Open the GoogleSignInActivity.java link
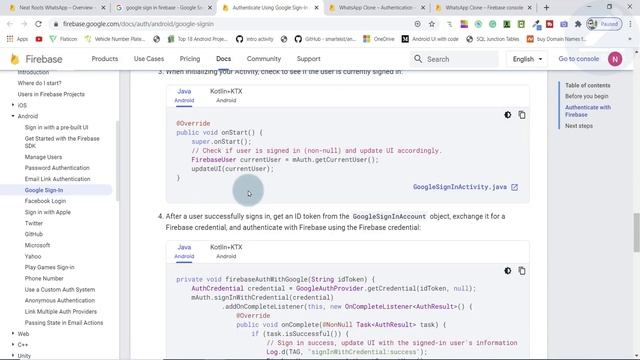 click(460, 187)
